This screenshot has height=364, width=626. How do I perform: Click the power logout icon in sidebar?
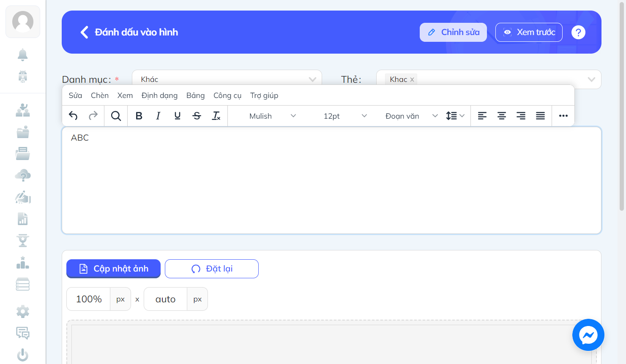[23, 355]
